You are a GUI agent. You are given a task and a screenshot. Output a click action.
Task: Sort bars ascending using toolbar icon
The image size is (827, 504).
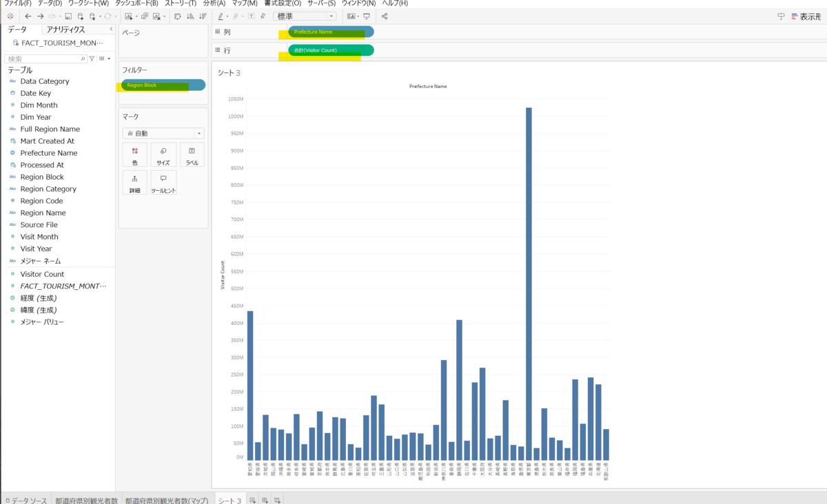(190, 16)
